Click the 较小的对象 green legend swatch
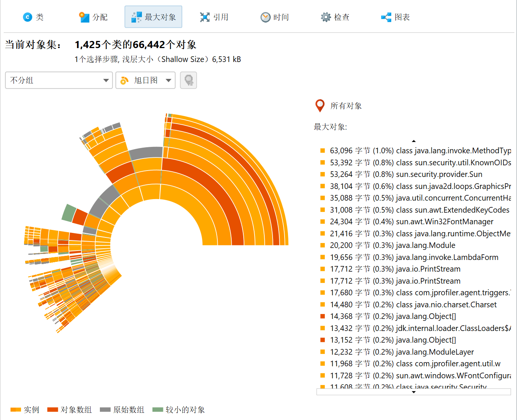 [x=158, y=409]
